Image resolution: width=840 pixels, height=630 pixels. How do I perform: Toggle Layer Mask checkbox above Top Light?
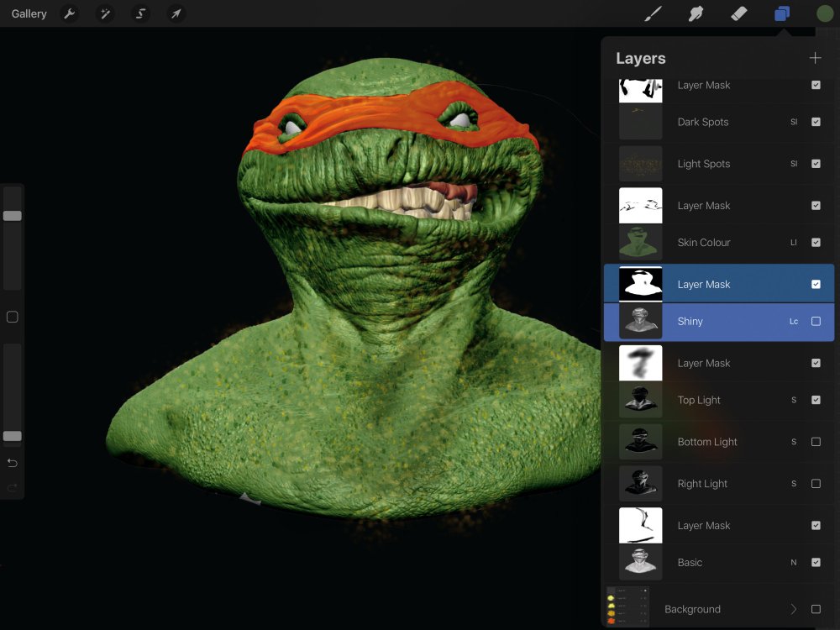[x=816, y=363]
